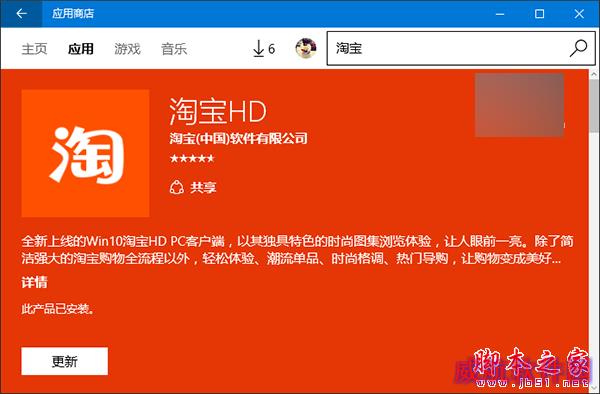
Task: Minimize the 应用商店 window
Action: (500, 14)
